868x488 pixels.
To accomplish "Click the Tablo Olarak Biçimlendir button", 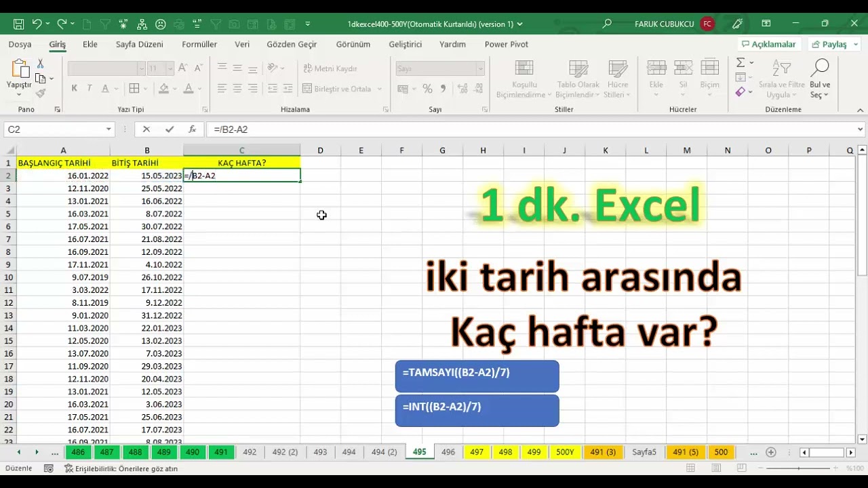I will click(x=578, y=79).
